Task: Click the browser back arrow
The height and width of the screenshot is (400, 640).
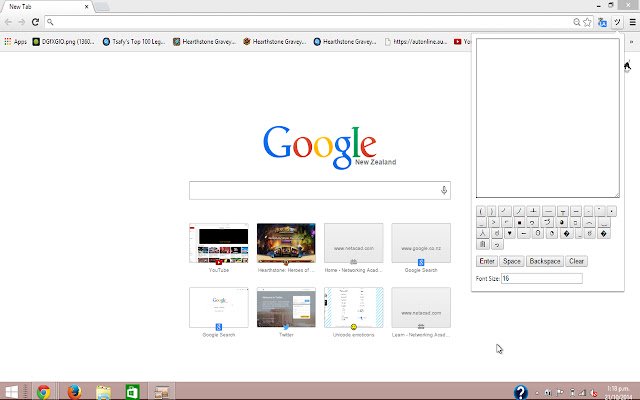Action: click(x=8, y=22)
